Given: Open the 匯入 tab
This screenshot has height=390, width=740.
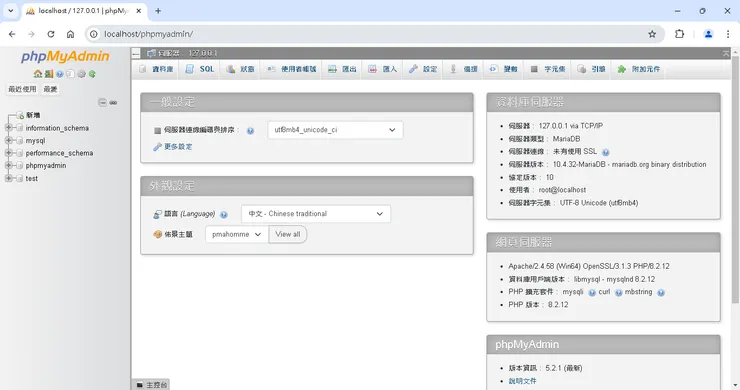Looking at the screenshot, I should (383, 69).
